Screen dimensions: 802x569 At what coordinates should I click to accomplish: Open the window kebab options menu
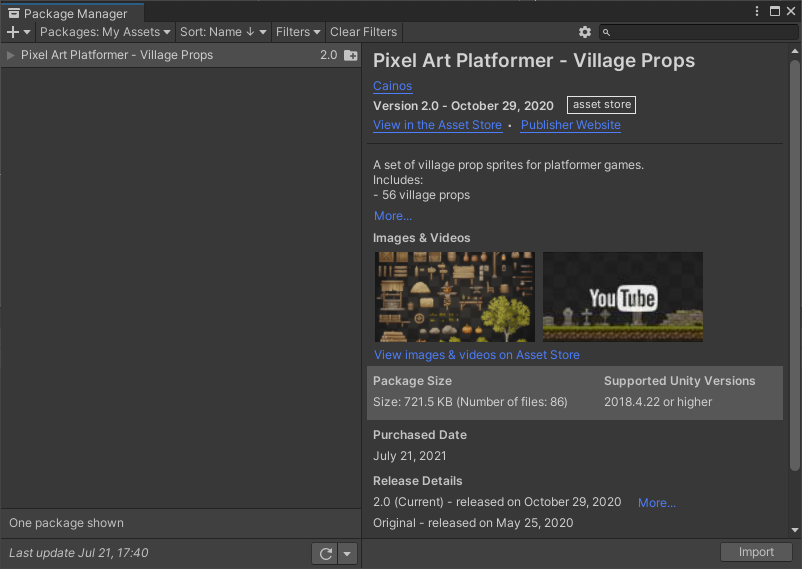tap(757, 11)
